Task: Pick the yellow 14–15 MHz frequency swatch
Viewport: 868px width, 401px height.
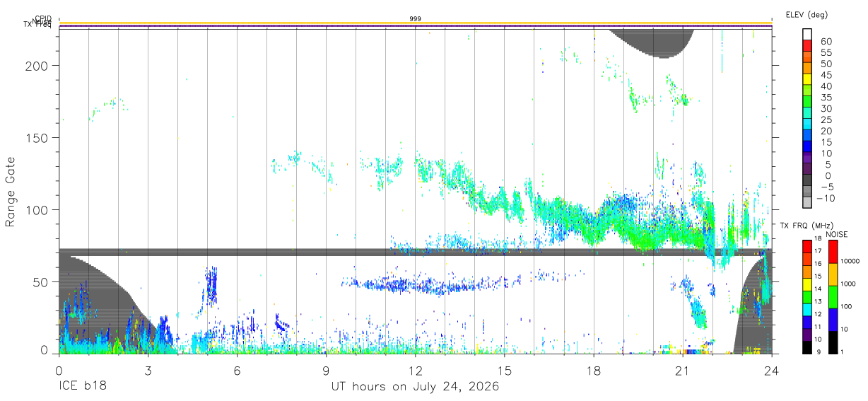Action: pyautogui.click(x=807, y=284)
